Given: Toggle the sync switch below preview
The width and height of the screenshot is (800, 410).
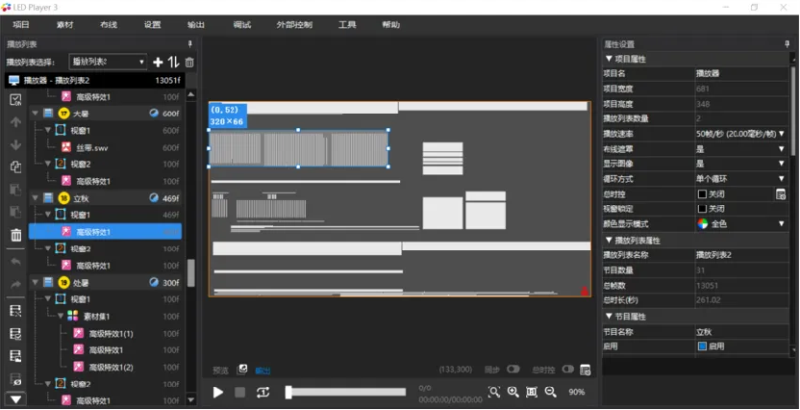Looking at the screenshot, I should click(x=513, y=369).
